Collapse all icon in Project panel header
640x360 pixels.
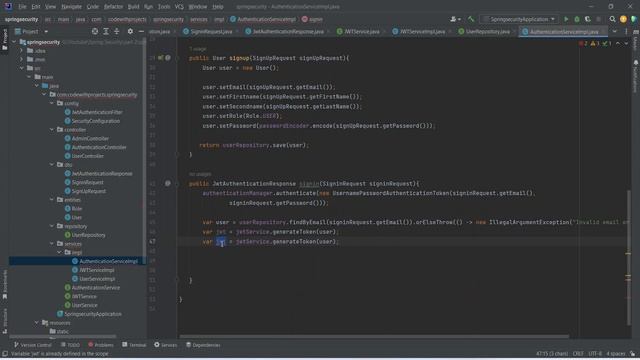pyautogui.click(x=117, y=31)
